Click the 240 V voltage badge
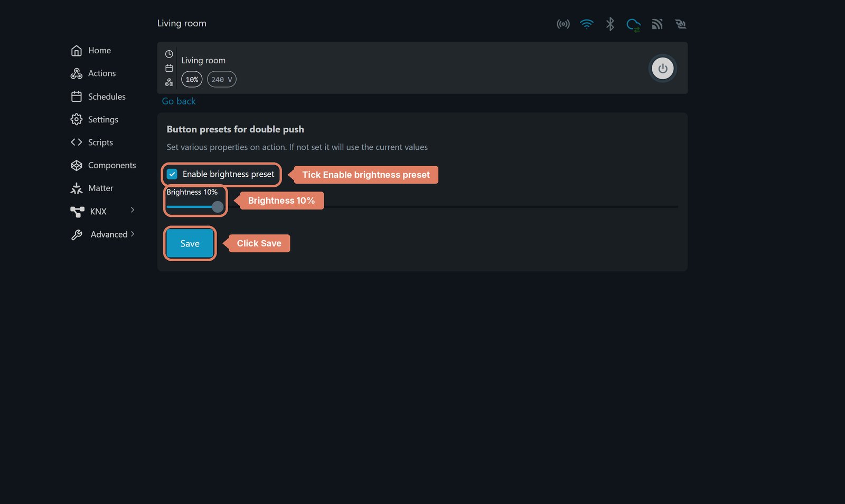The image size is (845, 504). tap(222, 79)
